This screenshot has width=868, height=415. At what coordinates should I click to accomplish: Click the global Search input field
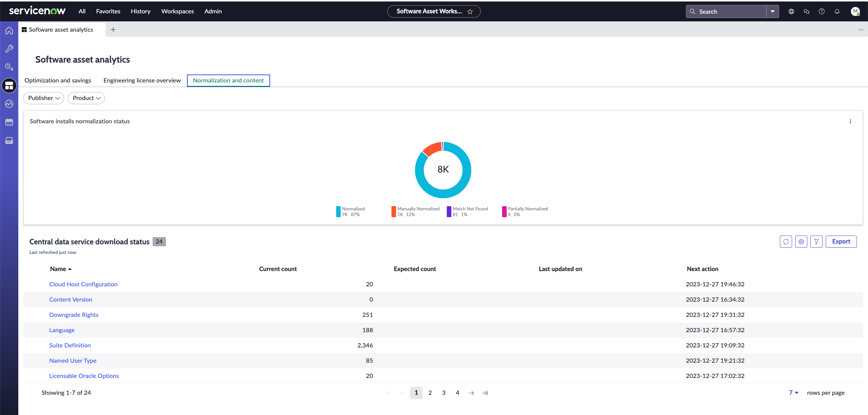click(726, 11)
